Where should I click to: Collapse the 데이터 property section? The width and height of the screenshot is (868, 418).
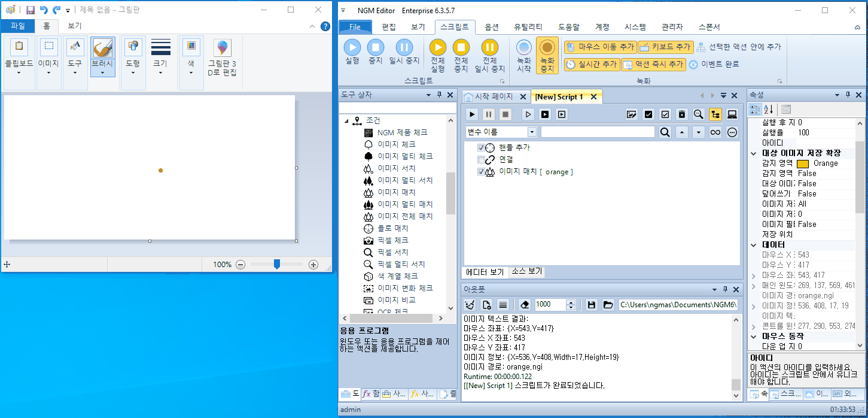point(754,245)
